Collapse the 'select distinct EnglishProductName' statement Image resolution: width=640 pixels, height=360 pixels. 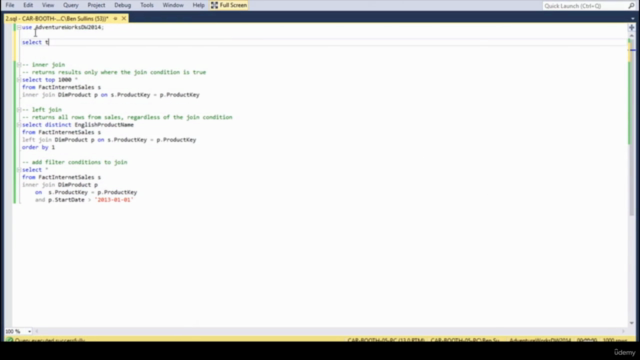pyautogui.click(x=19, y=125)
